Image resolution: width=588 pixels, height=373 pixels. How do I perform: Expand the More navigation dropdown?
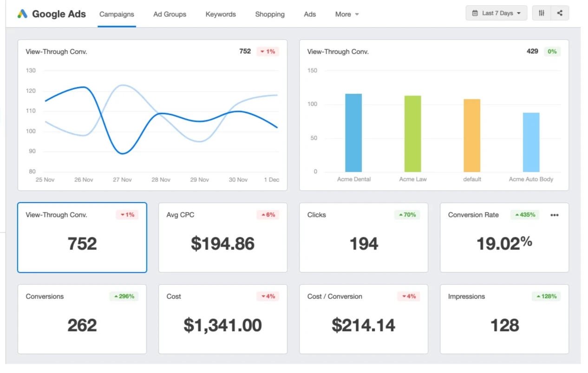pos(347,14)
